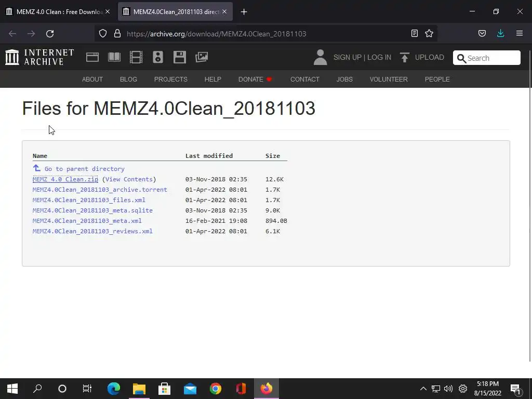The width and height of the screenshot is (532, 399).
Task: Click the 894.0B size value
Action: 276,220
